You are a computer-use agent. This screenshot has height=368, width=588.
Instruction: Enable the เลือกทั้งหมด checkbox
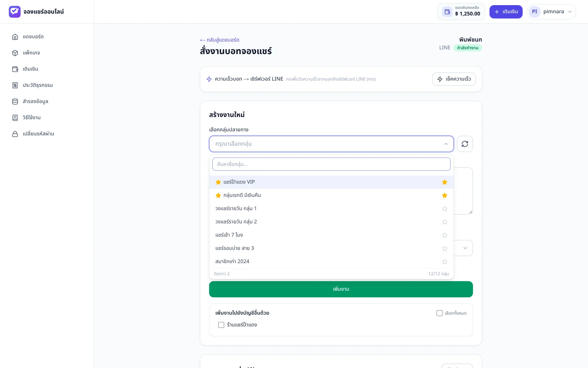440,313
